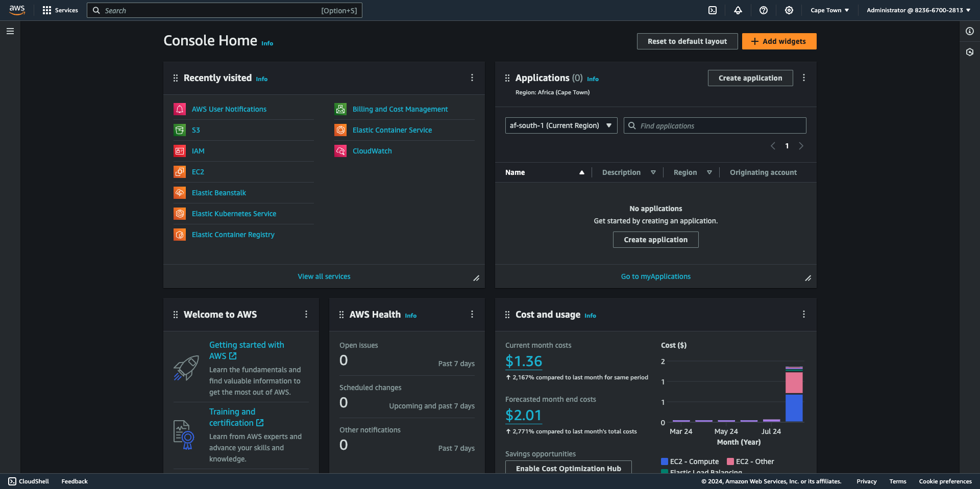Open the current month cost $1.36 link
Image resolution: width=980 pixels, height=489 pixels.
coord(524,361)
